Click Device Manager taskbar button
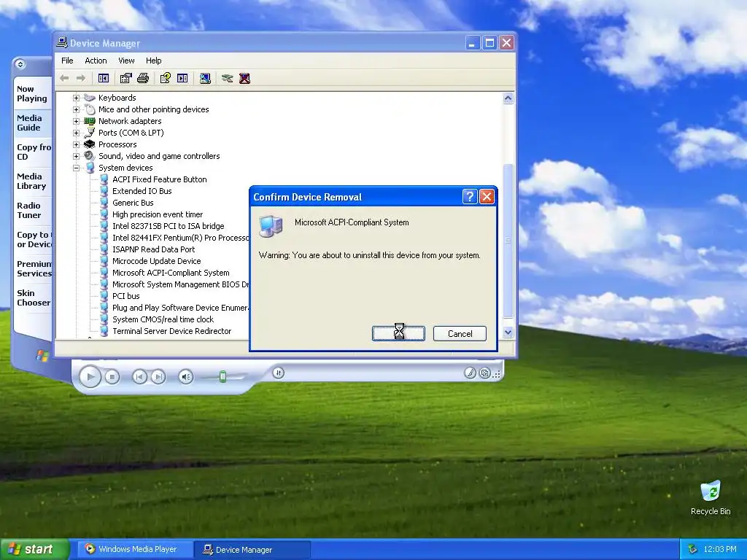This screenshot has width=747, height=560. (x=252, y=550)
